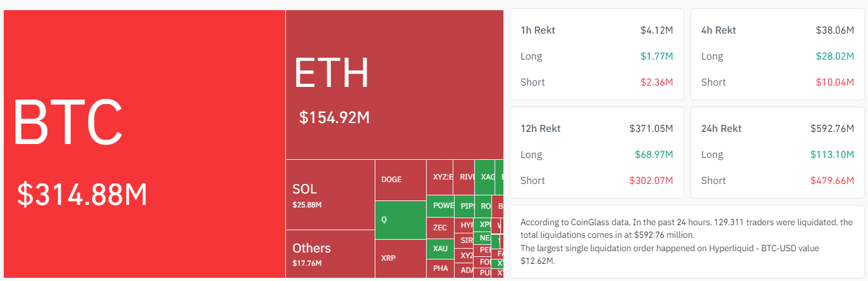This screenshot has width=868, height=281.
Task: Click the green POWE tile
Action: 443,206
